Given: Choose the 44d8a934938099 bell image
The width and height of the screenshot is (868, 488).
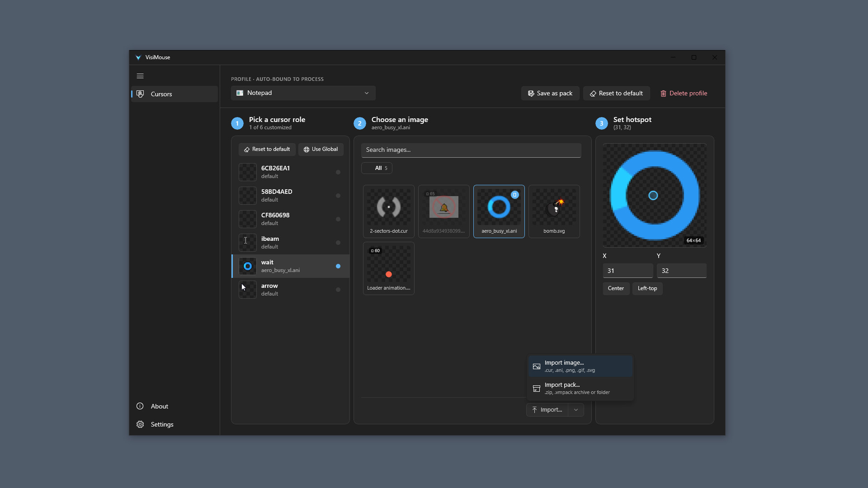Looking at the screenshot, I should point(444,211).
